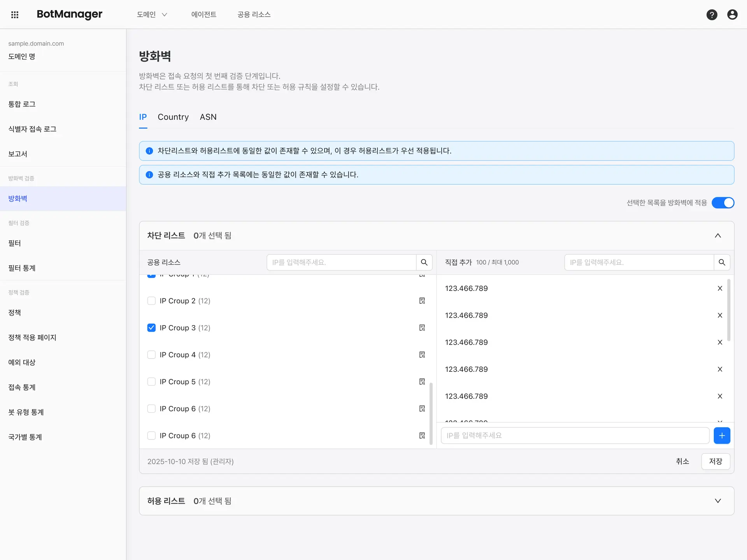The image size is (747, 560).
Task: Switch to the ASN tab
Action: (208, 117)
